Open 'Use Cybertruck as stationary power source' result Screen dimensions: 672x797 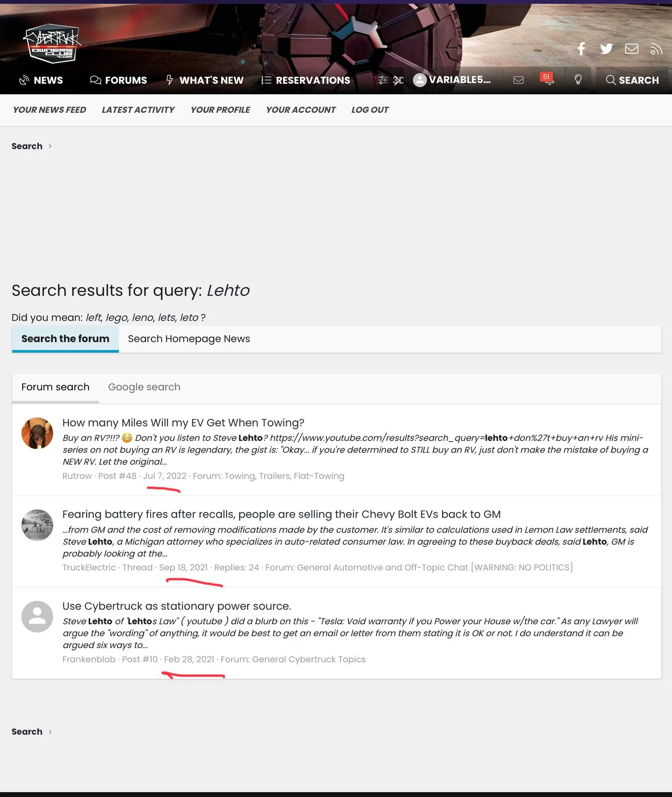click(x=176, y=606)
